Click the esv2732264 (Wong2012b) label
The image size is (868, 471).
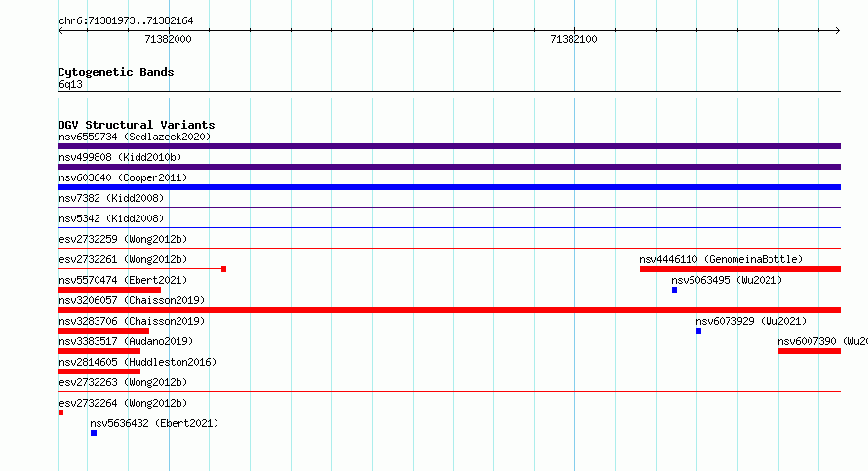pyautogui.click(x=123, y=403)
